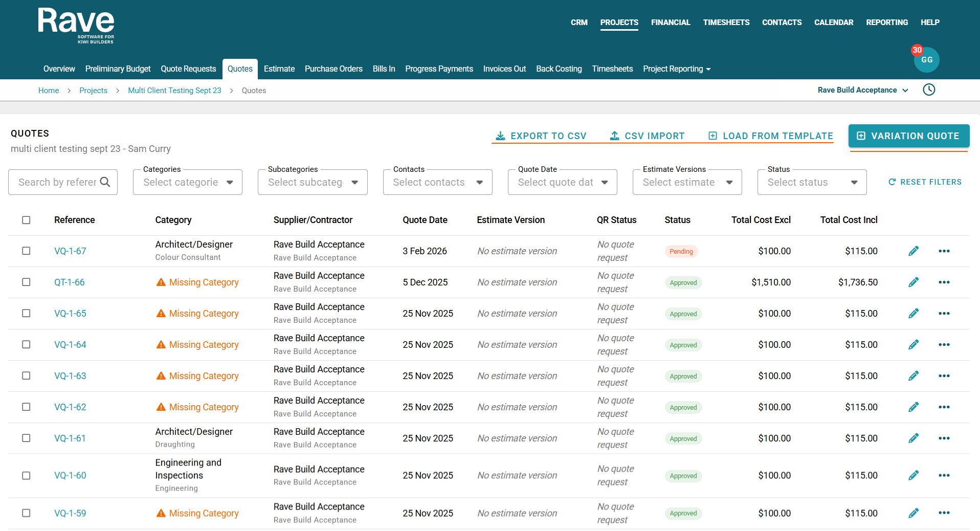Click the clock history icon near Rave Build Acceptance
The width and height of the screenshot is (980, 531).
pos(929,90)
